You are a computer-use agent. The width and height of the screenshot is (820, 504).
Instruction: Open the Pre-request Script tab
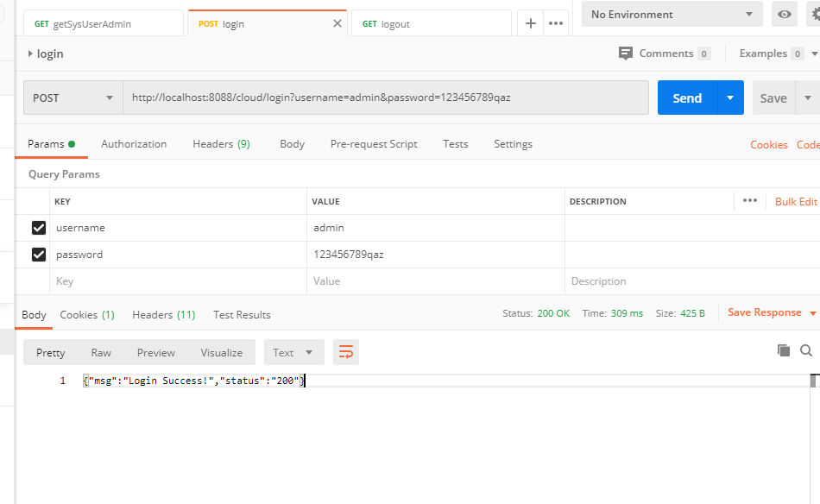[374, 144]
